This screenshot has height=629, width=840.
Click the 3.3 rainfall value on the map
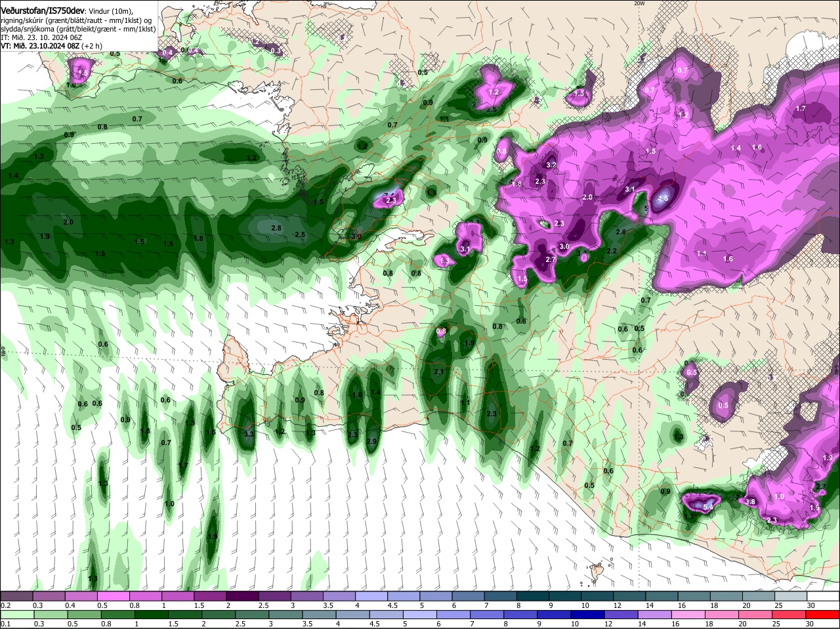pyautogui.click(x=249, y=434)
